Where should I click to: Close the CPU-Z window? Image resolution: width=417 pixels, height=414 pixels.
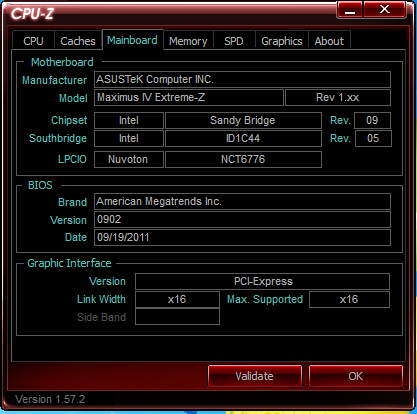coord(385,10)
